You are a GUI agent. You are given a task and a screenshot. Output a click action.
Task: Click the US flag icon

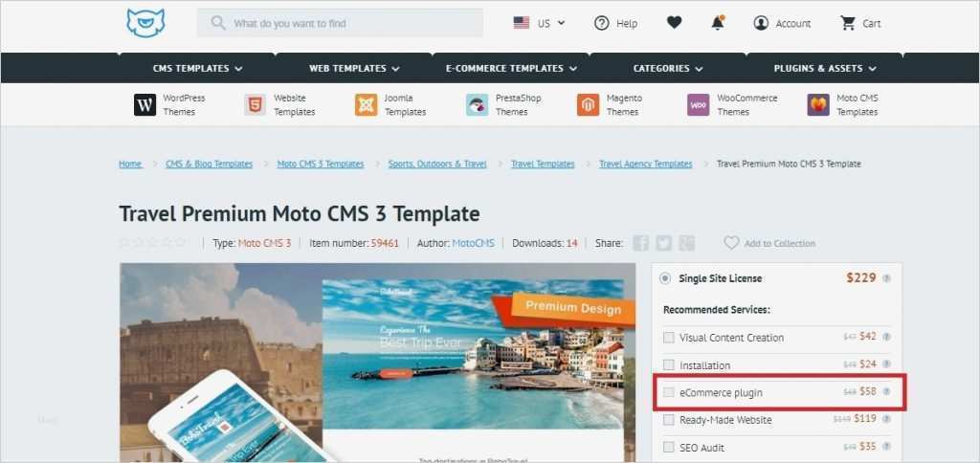coord(522,23)
